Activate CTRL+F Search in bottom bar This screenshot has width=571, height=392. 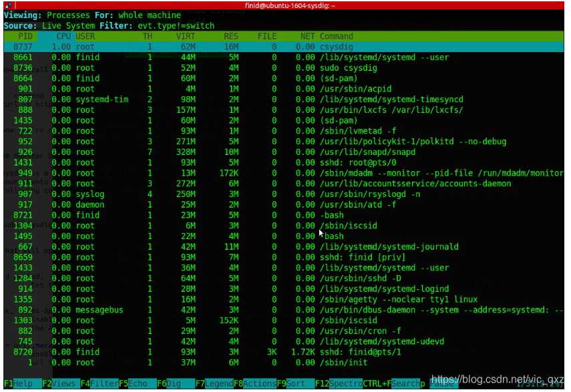[391, 383]
